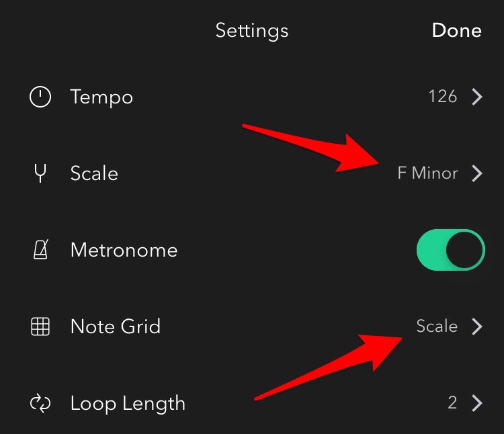Select the Scale row label
The width and height of the screenshot is (504, 434).
click(x=94, y=174)
